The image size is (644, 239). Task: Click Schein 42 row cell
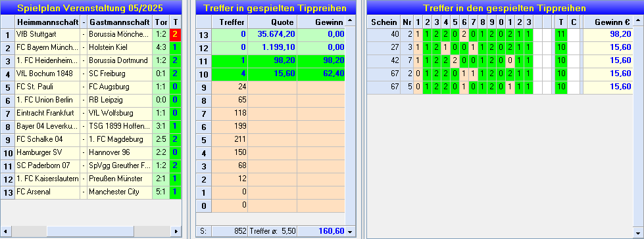pyautogui.click(x=384, y=61)
